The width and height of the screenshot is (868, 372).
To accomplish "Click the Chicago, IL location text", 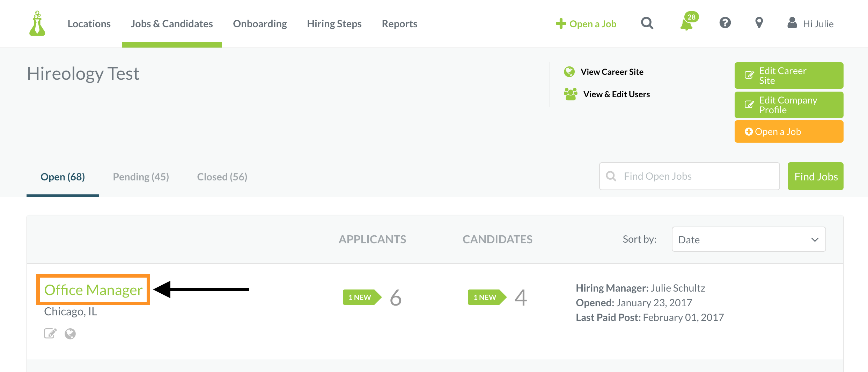I will click(x=71, y=311).
